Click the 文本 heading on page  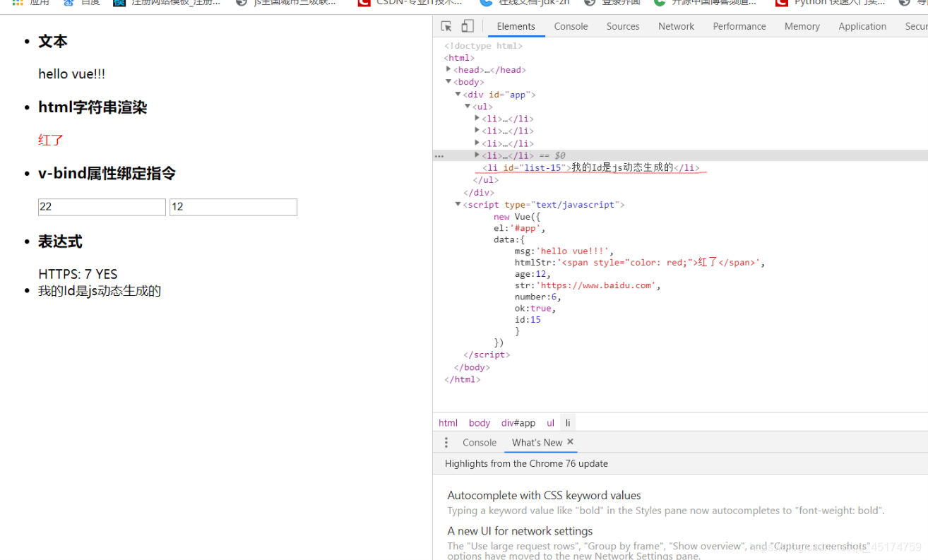(52, 42)
